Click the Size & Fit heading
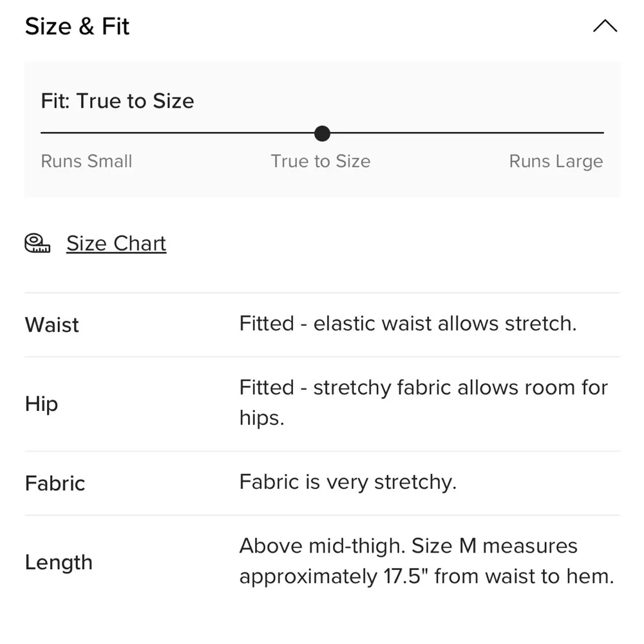The width and height of the screenshot is (644, 644). (77, 26)
